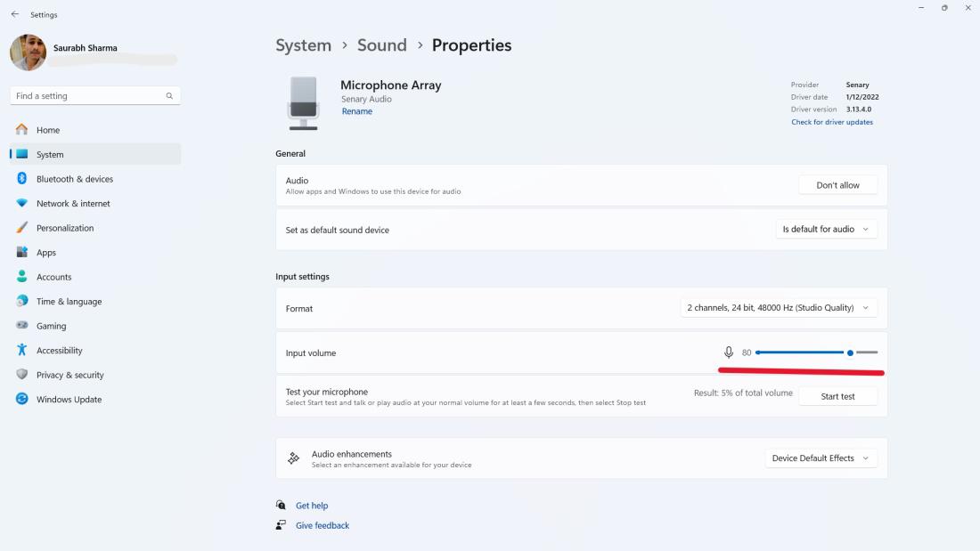Open Gaming settings
The width and height of the screenshot is (980, 551).
pos(52,326)
